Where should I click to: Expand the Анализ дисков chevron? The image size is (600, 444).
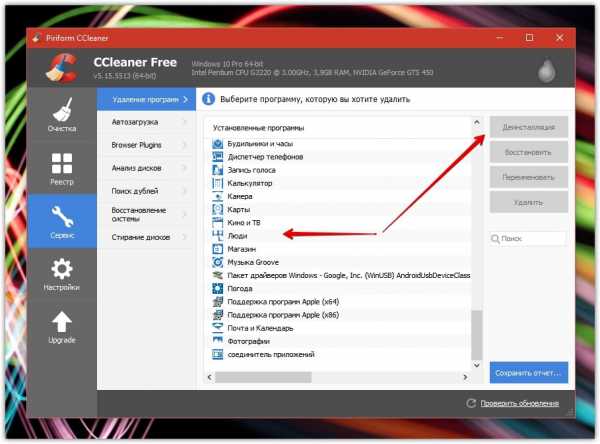[x=185, y=167]
